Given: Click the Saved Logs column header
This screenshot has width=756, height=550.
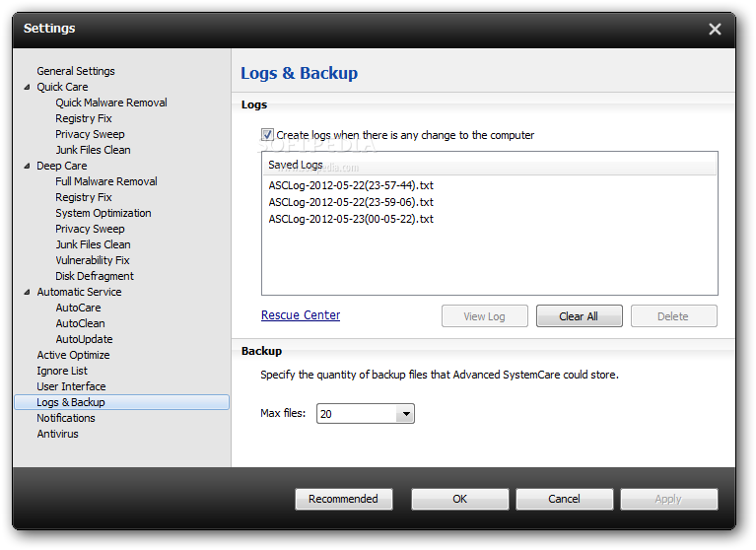Looking at the screenshot, I should 489,165.
